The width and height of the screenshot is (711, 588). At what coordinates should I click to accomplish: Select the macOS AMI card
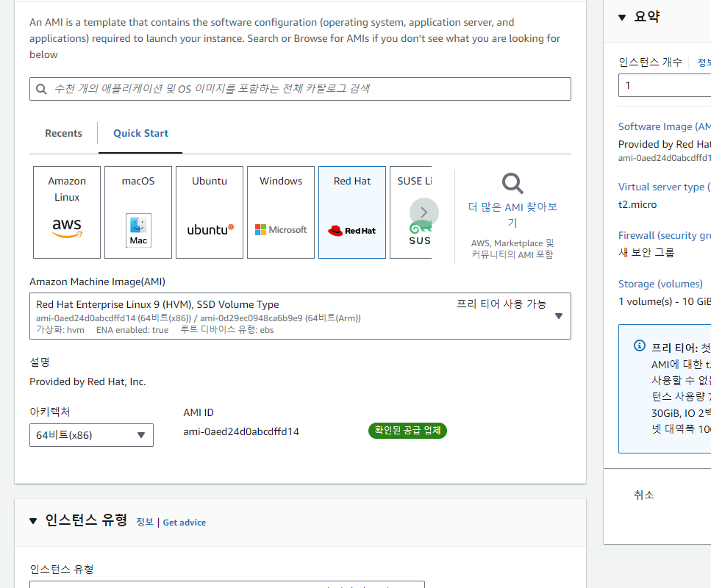tap(138, 212)
